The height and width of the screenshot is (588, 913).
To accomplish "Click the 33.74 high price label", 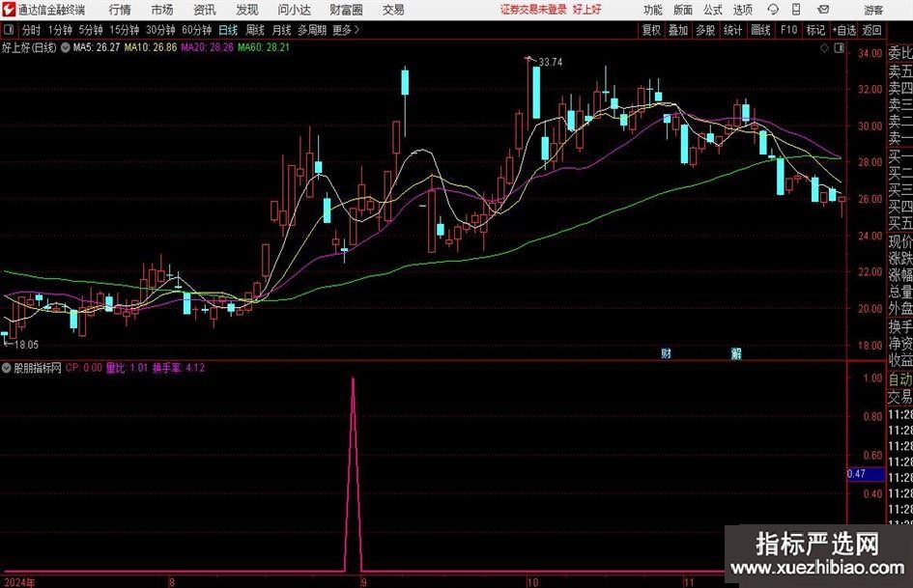I will tap(551, 63).
